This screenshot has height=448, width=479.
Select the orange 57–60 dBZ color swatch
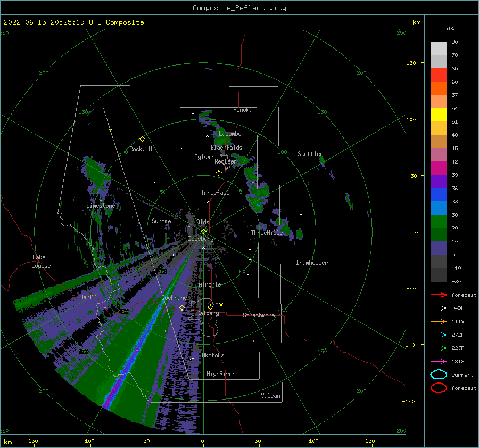[x=439, y=88]
